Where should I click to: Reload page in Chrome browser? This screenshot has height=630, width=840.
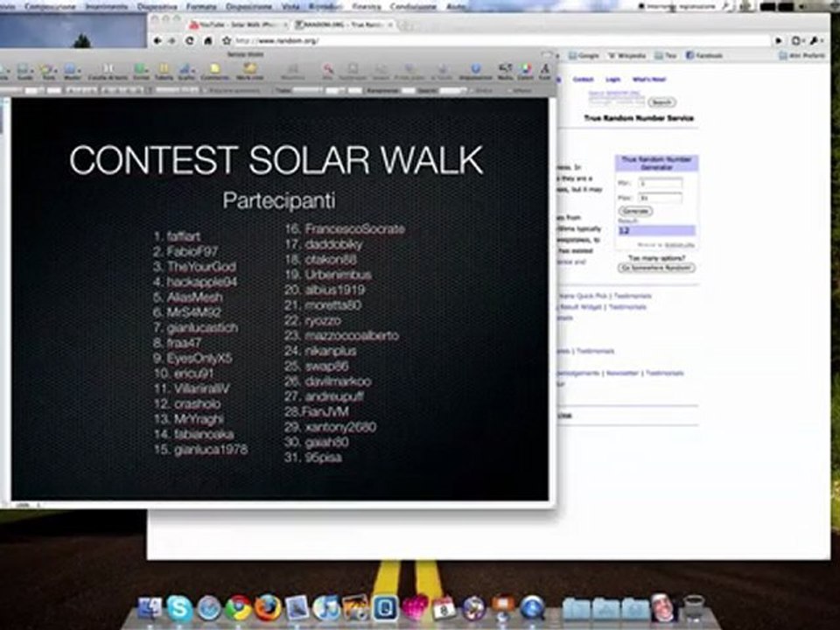(190, 41)
